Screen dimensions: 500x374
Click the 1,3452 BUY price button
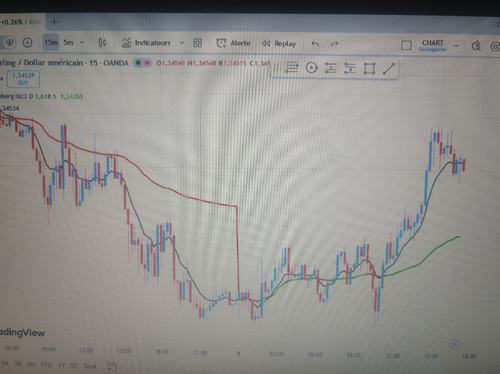(23, 79)
